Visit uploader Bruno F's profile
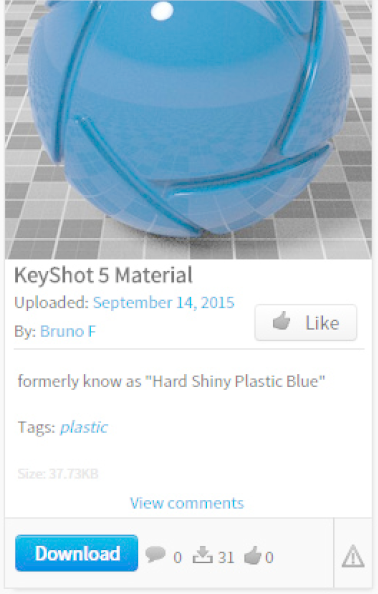 (68, 331)
